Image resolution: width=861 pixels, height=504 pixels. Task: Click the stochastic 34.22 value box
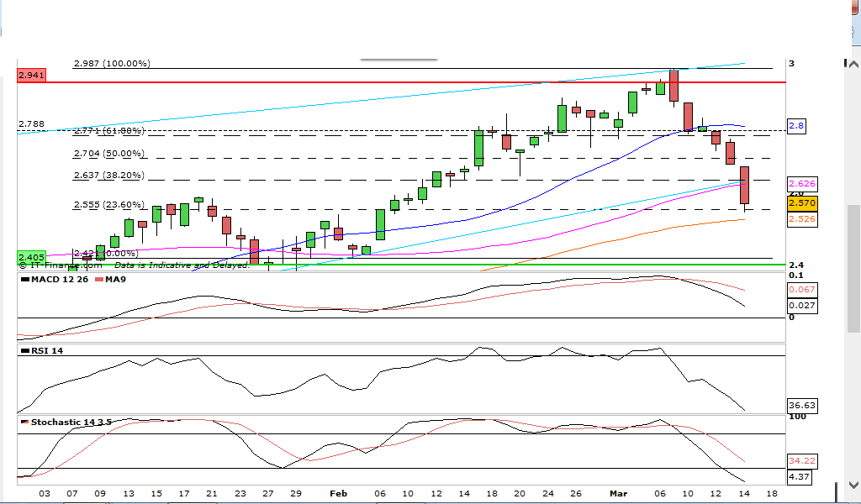pyautogui.click(x=801, y=460)
